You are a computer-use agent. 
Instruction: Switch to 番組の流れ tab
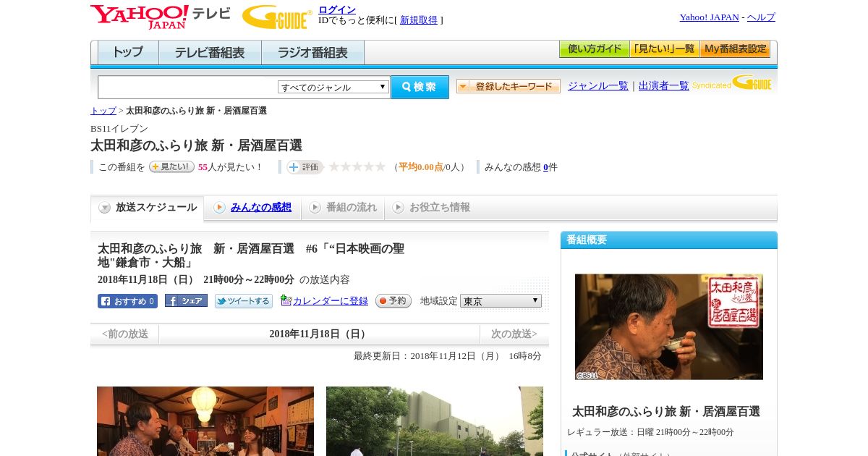pos(343,208)
